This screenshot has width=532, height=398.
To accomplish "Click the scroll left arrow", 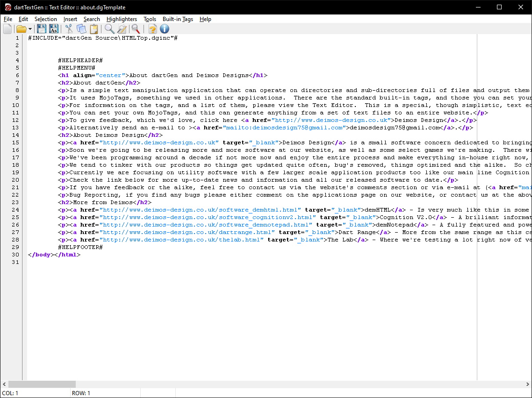I will pos(4,384).
